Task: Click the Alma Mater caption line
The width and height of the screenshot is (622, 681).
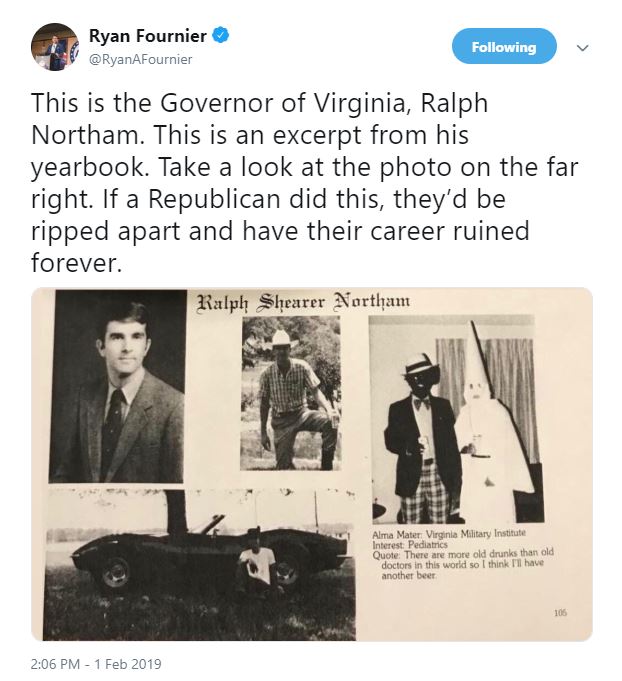Action: (x=449, y=534)
